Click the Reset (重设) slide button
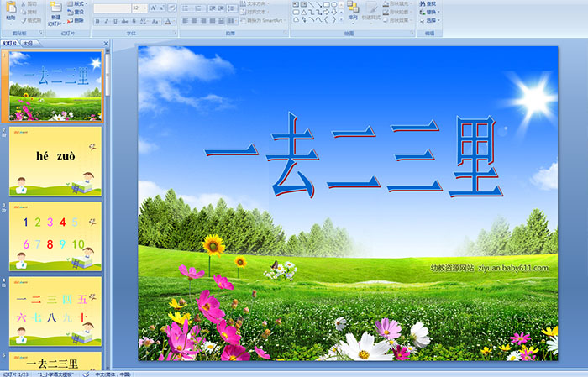This screenshot has height=377, width=588. 76,13
